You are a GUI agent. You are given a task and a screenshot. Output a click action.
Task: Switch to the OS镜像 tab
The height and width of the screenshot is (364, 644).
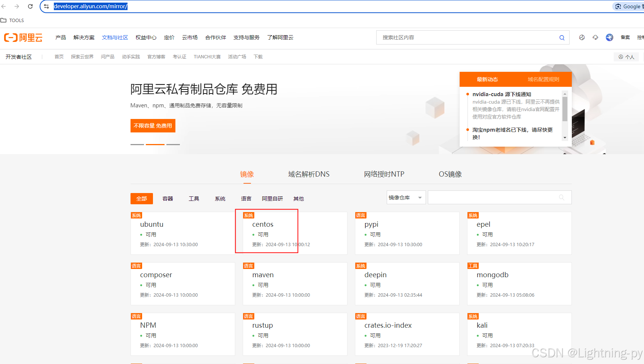(x=450, y=174)
